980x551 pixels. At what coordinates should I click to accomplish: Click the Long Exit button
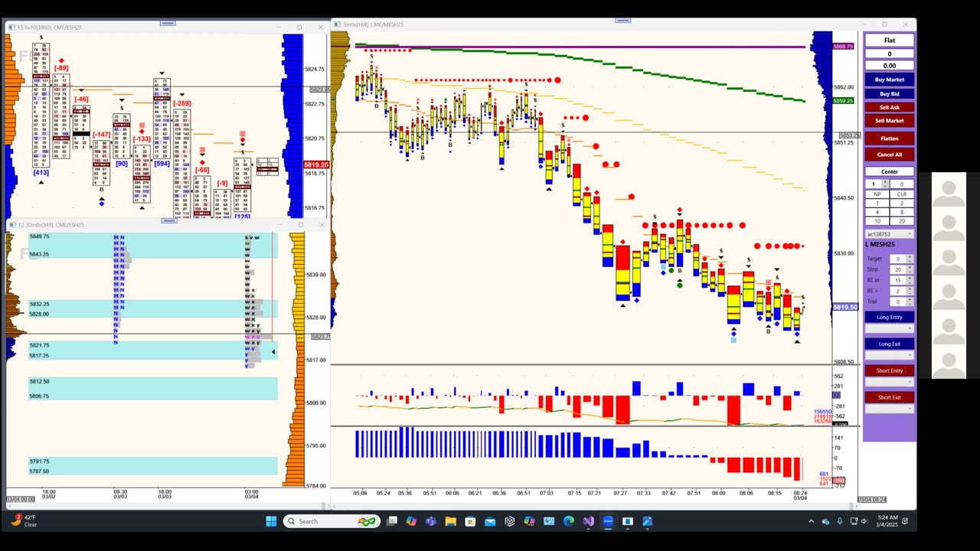889,344
